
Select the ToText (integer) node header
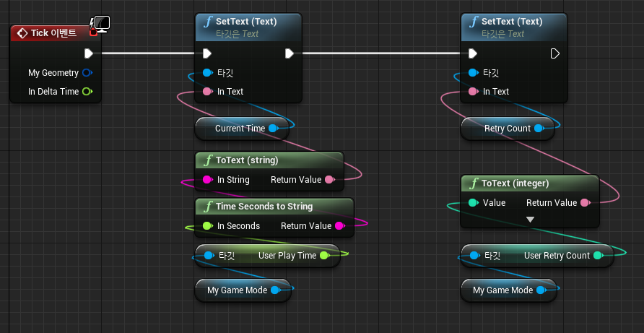tap(530, 183)
